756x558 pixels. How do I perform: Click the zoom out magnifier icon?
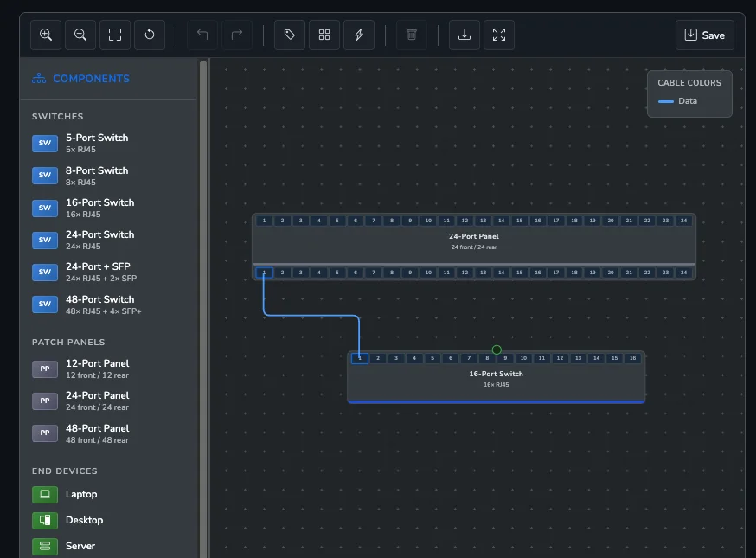80,35
